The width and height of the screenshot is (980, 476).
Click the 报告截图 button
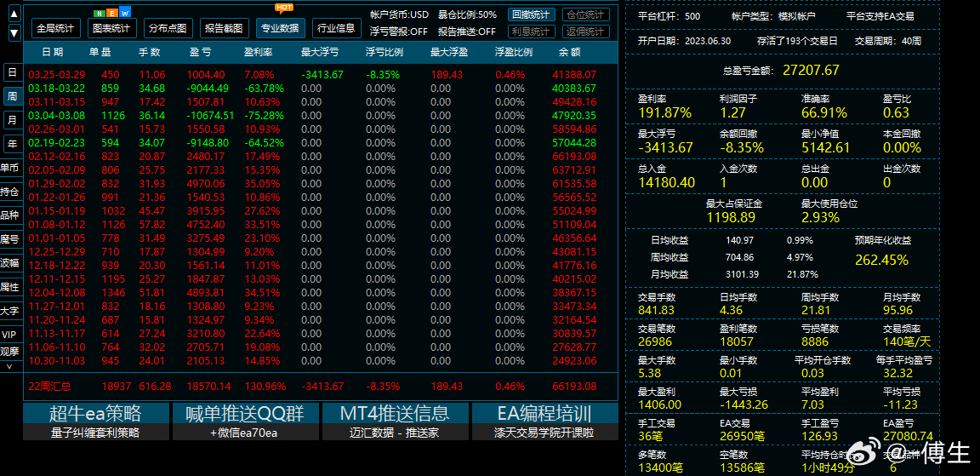pyautogui.click(x=225, y=28)
